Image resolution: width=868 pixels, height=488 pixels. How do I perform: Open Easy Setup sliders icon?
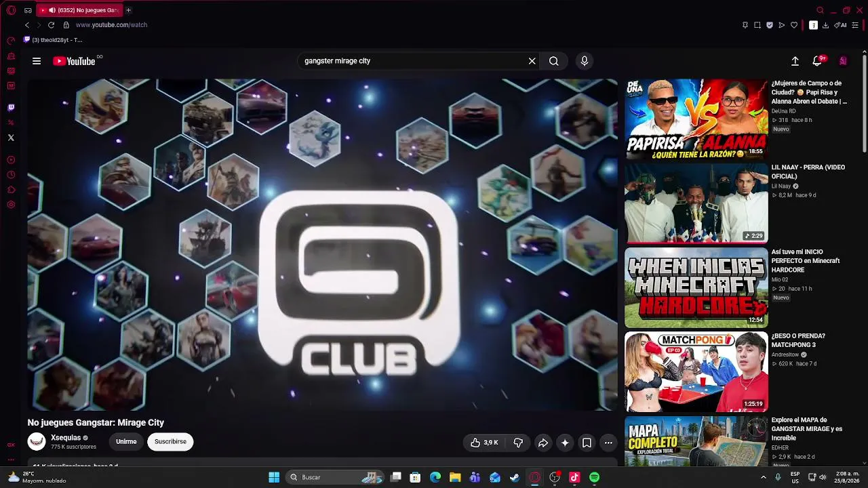click(855, 25)
